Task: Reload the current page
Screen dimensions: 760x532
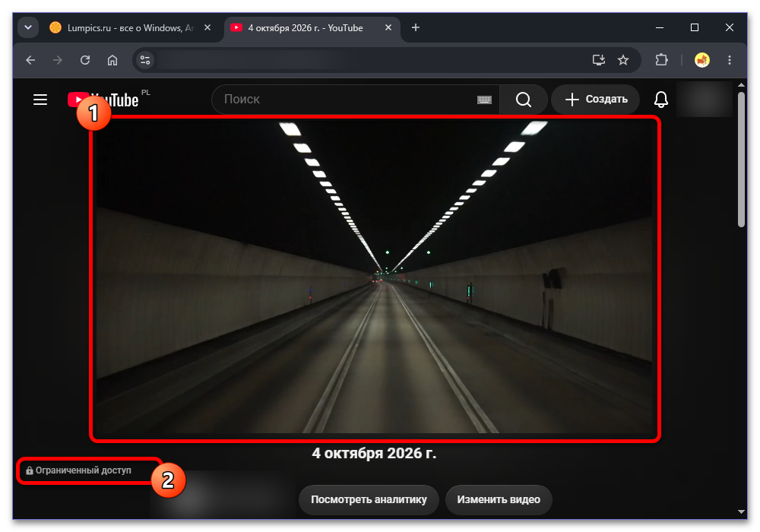Action: tap(85, 60)
